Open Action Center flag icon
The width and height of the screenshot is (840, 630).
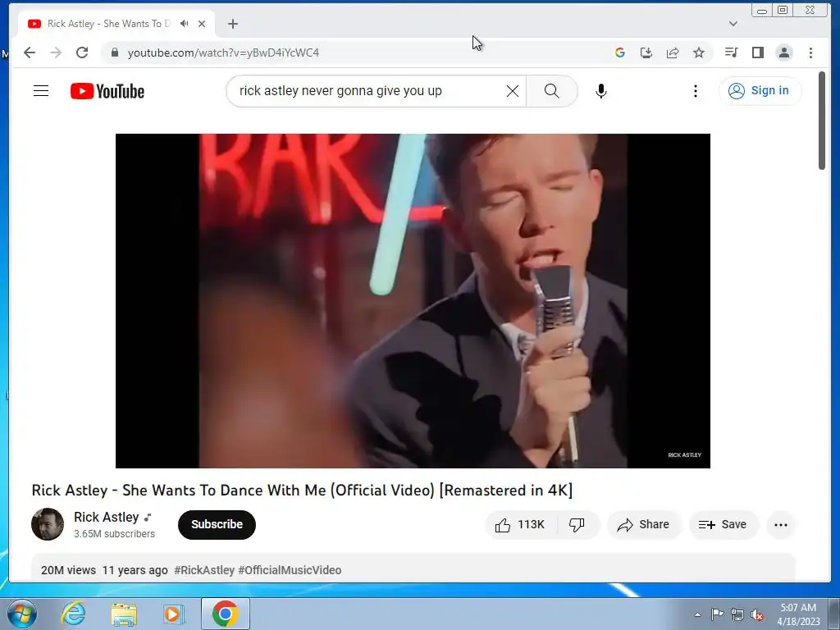click(x=717, y=614)
